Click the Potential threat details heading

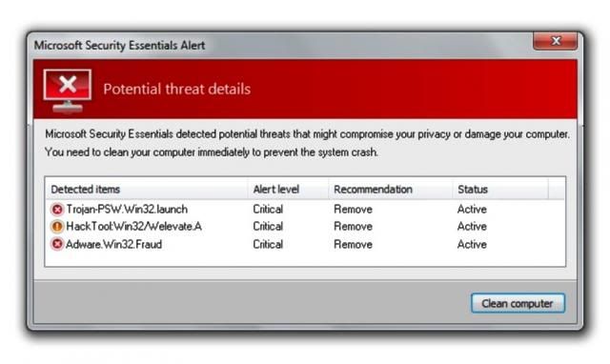coord(177,89)
